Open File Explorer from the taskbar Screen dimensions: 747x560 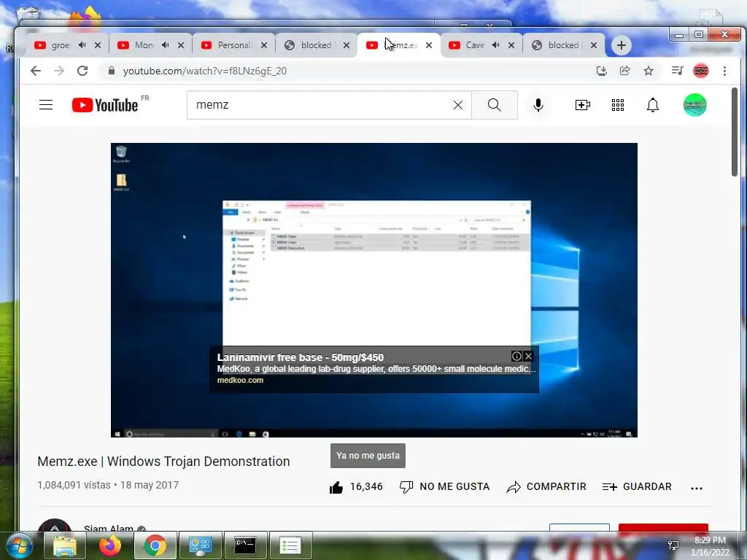(x=64, y=545)
